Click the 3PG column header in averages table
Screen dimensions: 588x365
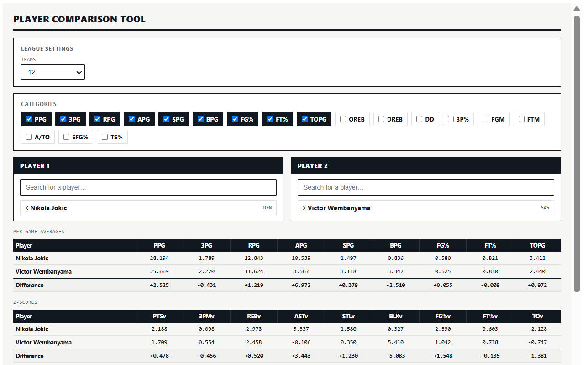point(206,245)
